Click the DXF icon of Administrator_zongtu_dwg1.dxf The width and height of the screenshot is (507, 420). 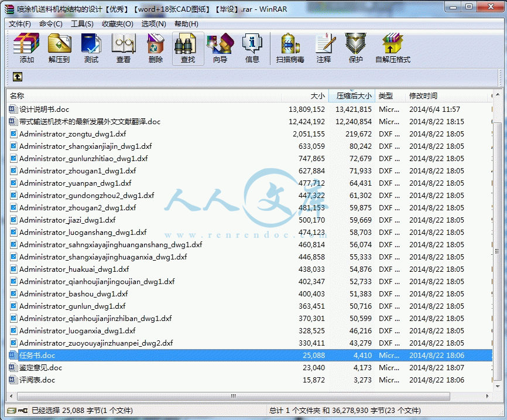pyautogui.click(x=13, y=134)
